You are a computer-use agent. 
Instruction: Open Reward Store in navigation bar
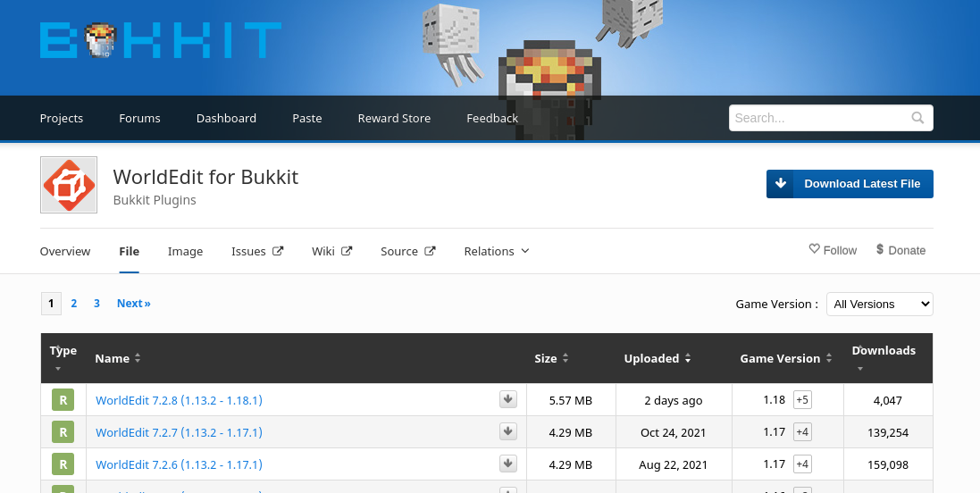click(x=394, y=118)
